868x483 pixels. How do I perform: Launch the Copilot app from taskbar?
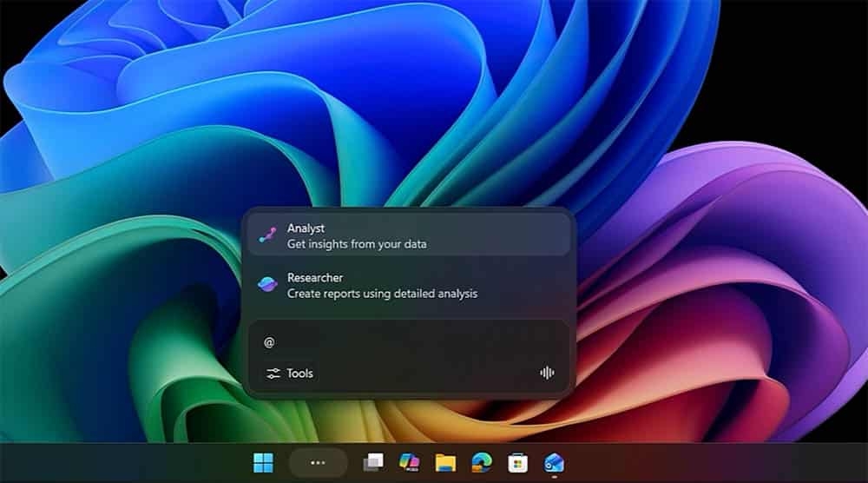[x=409, y=462]
